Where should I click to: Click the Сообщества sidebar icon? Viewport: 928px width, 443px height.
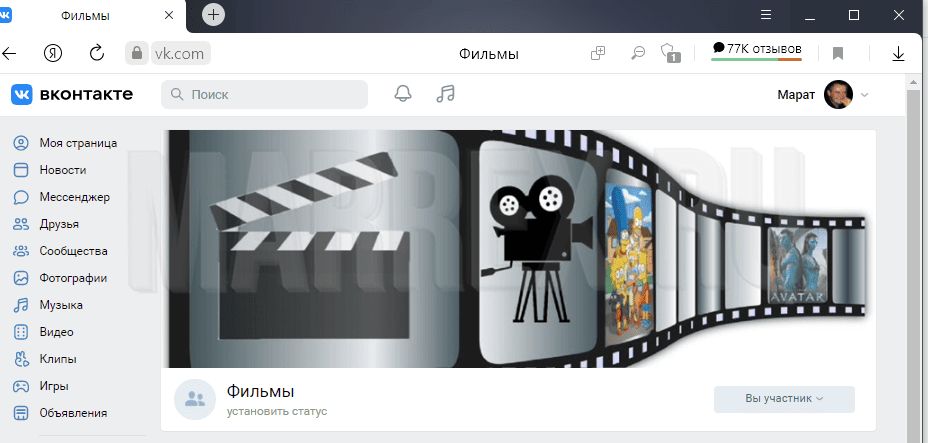click(21, 251)
